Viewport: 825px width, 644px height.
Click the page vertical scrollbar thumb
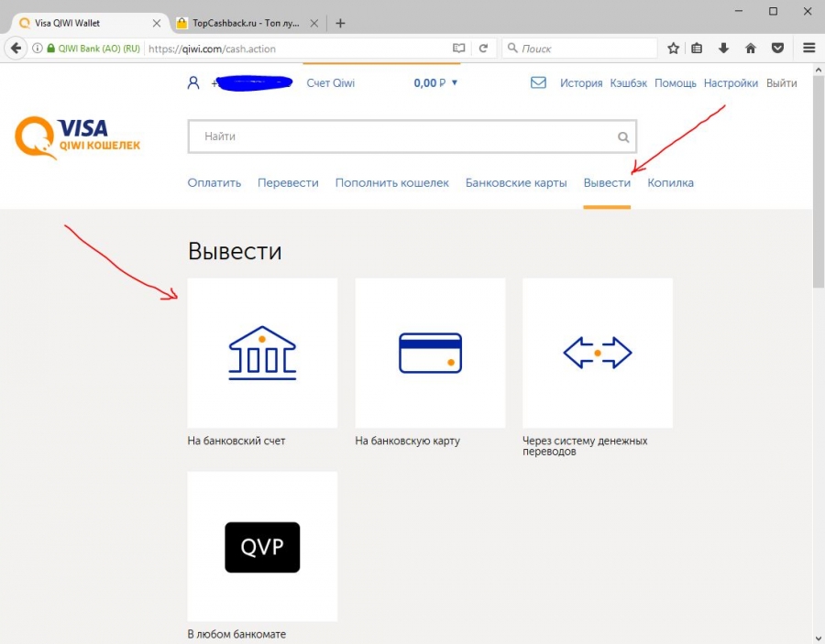tap(819, 181)
